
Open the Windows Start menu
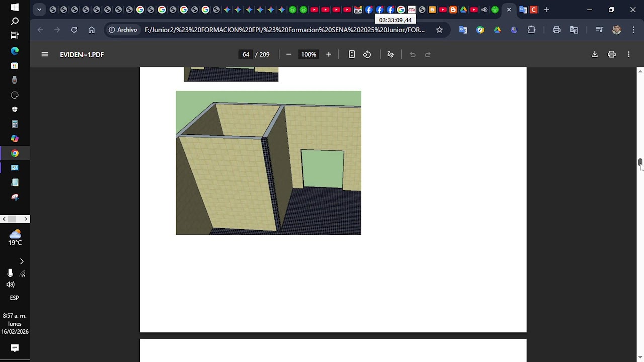(15, 7)
